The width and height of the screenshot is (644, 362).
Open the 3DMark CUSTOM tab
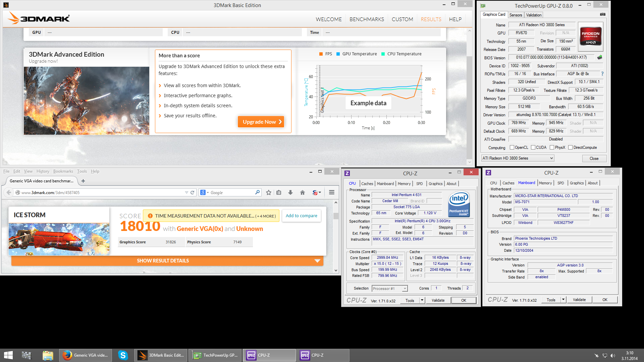click(x=402, y=19)
